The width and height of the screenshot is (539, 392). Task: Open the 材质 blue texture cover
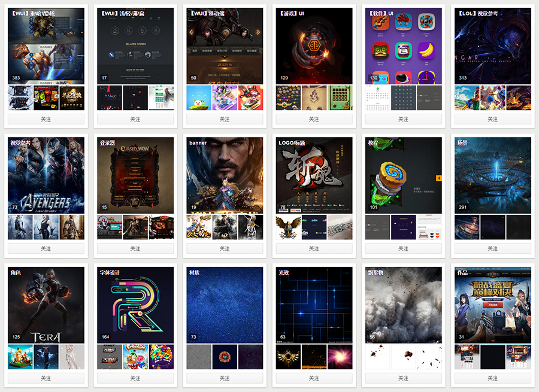pyautogui.click(x=225, y=305)
